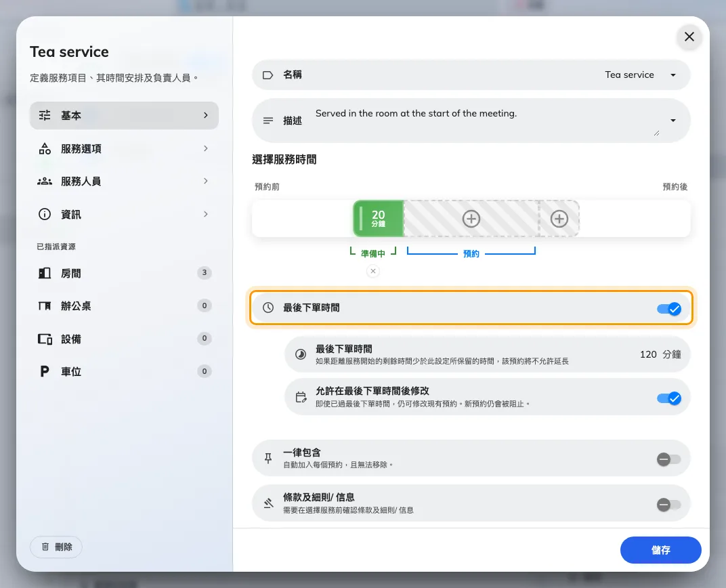Open assigned 車位 resources
The image size is (726, 588).
tap(124, 371)
